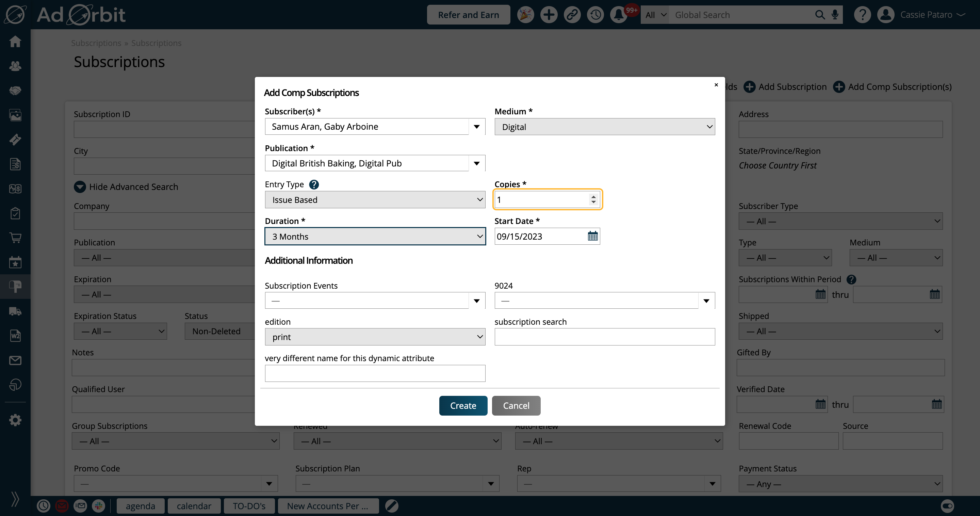Click the recent history clock icon
The width and height of the screenshot is (980, 516).
[x=595, y=15]
